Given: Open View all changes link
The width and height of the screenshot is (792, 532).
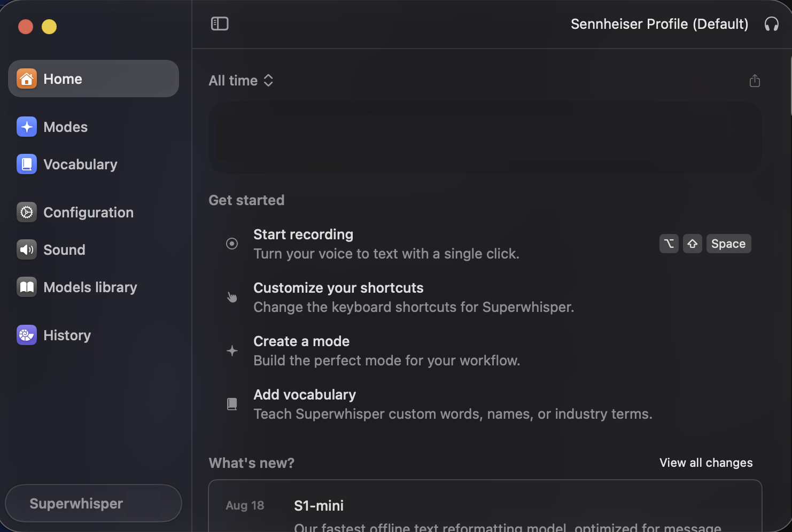Looking at the screenshot, I should [706, 463].
